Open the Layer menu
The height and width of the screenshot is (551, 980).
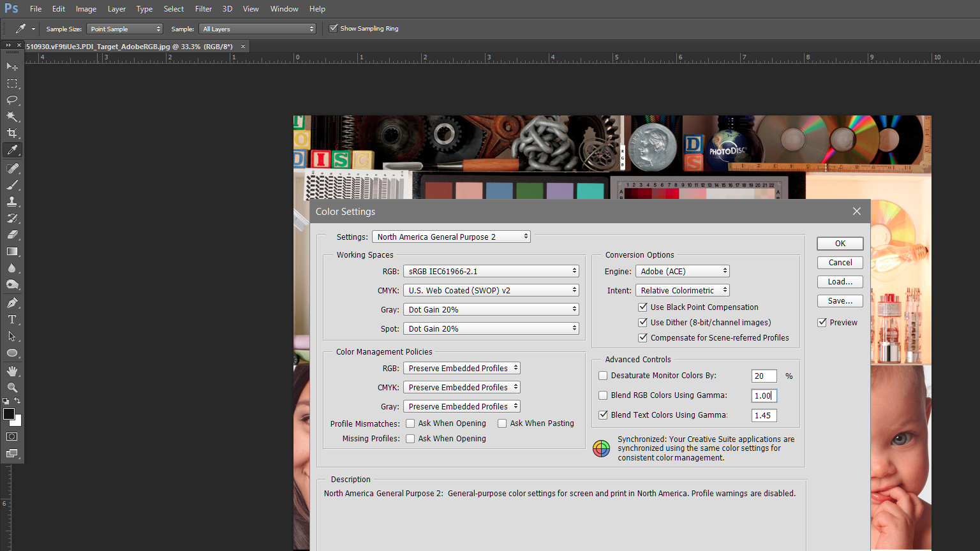pyautogui.click(x=117, y=9)
